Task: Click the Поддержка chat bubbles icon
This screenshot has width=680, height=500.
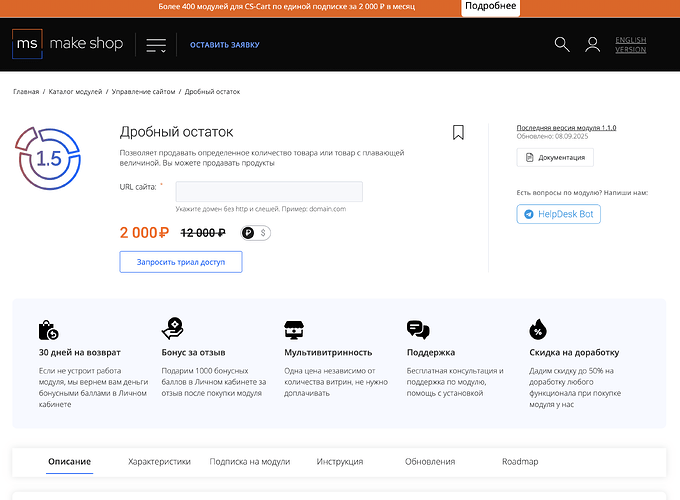Action: click(418, 330)
